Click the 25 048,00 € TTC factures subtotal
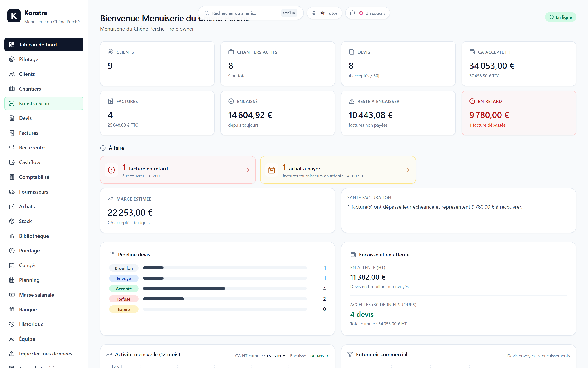Image resolution: width=588 pixels, height=368 pixels. [123, 125]
